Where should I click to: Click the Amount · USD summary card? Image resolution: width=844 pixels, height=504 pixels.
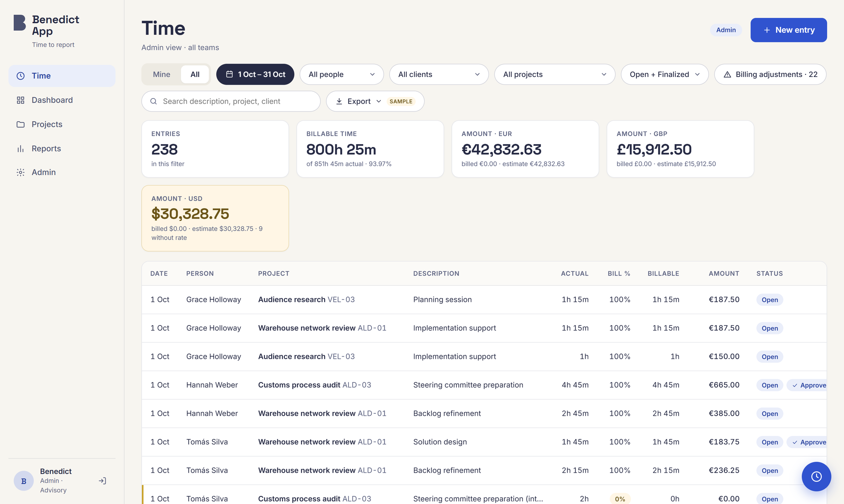tap(215, 218)
